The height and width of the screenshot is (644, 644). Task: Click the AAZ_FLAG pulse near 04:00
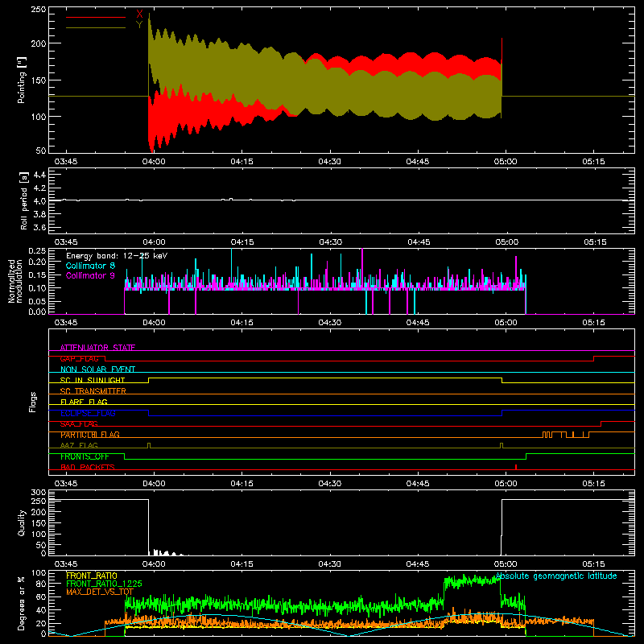149,445
